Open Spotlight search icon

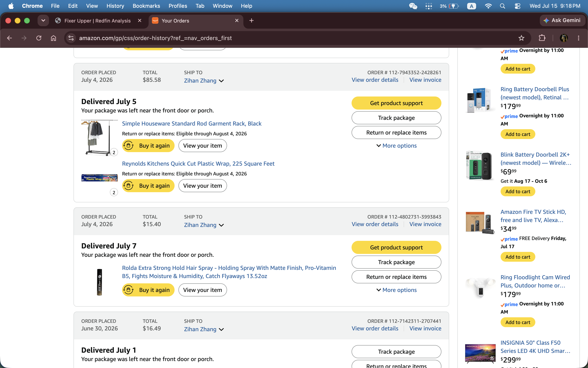[502, 6]
